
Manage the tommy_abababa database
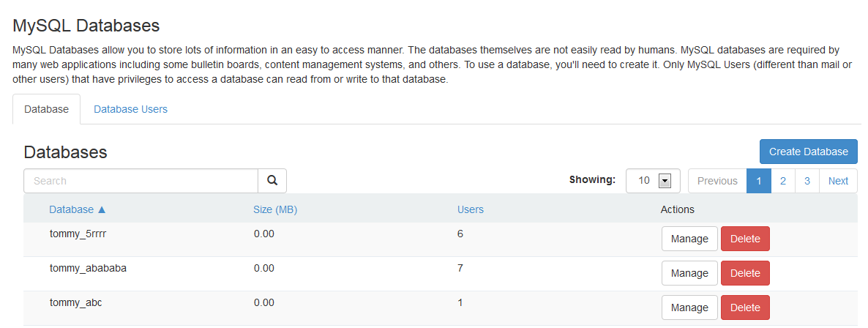[x=689, y=273]
